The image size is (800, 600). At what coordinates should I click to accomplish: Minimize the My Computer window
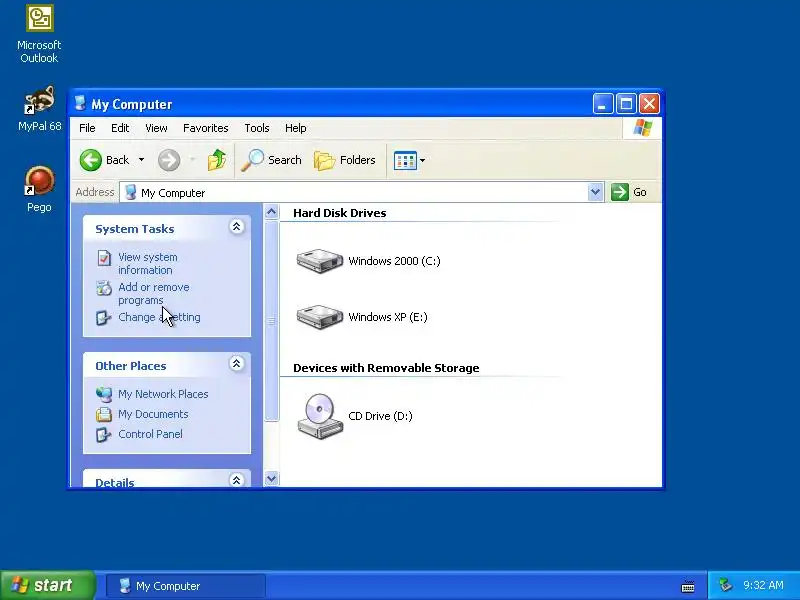tap(603, 104)
